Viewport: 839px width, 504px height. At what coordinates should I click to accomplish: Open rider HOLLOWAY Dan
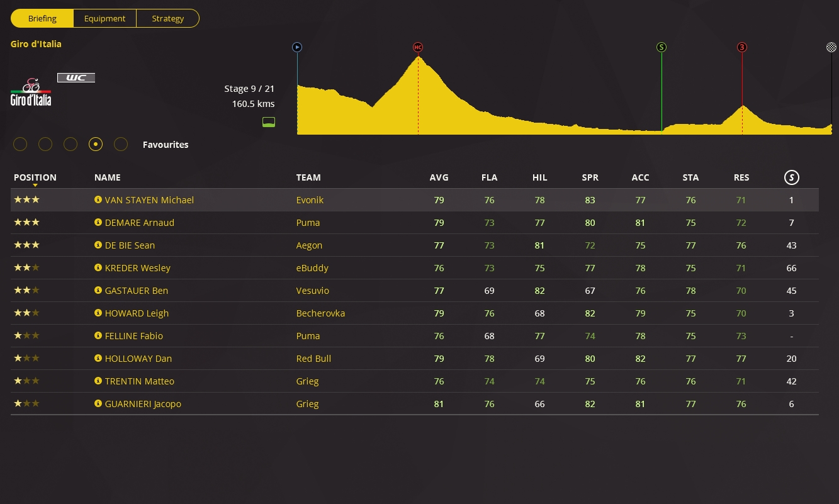138,359
